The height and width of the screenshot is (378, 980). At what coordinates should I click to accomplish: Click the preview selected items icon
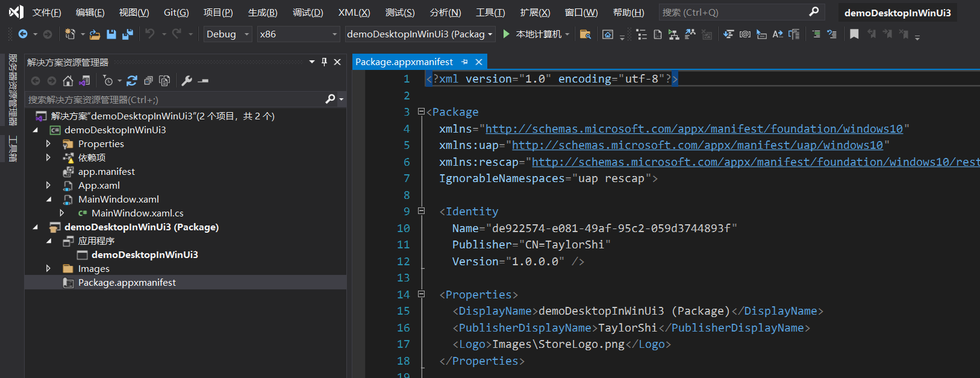203,81
